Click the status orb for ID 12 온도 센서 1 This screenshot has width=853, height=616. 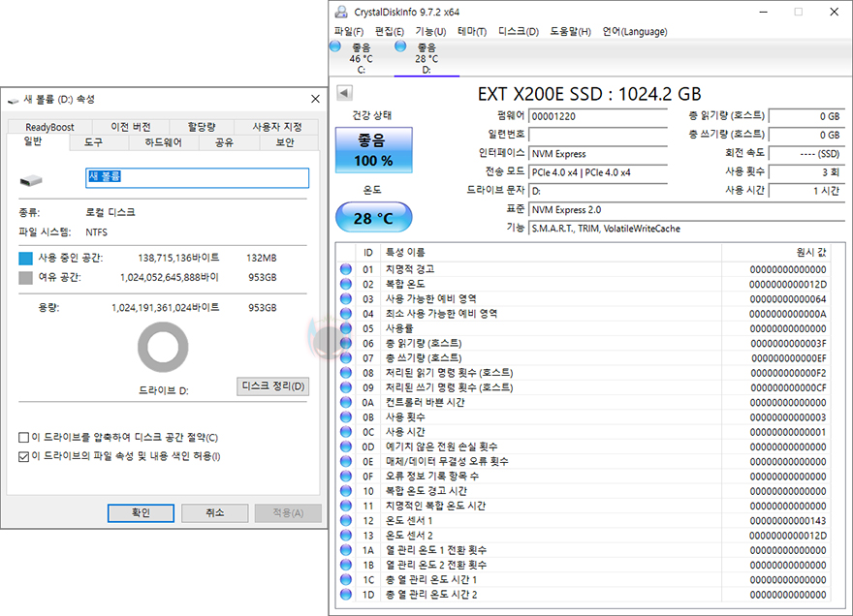click(x=346, y=520)
